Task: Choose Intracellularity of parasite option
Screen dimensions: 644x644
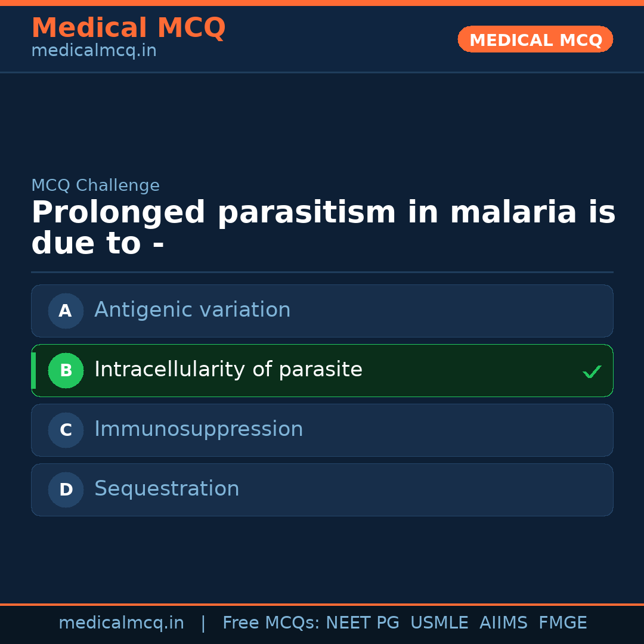Action: tap(228, 370)
